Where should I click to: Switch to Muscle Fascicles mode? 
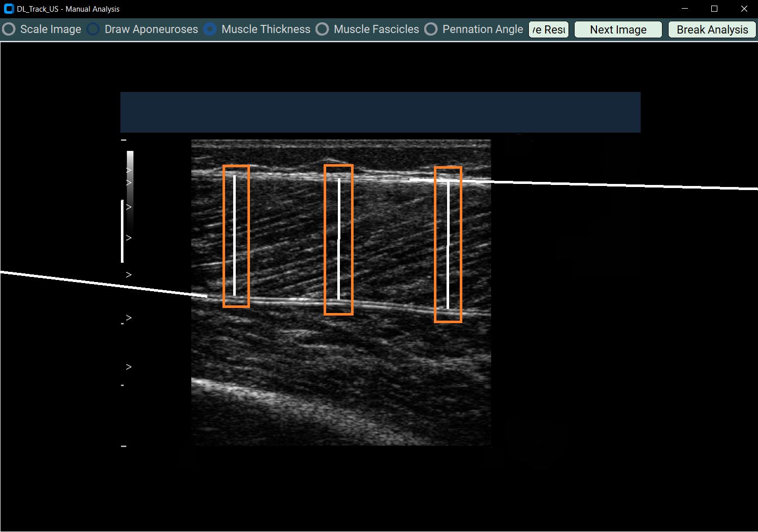[322, 29]
